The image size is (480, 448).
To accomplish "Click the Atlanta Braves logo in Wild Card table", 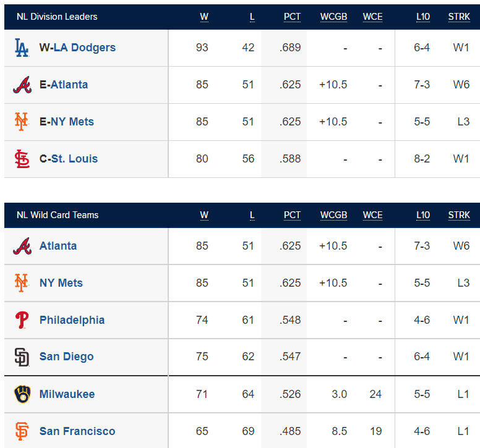I will click(22, 246).
